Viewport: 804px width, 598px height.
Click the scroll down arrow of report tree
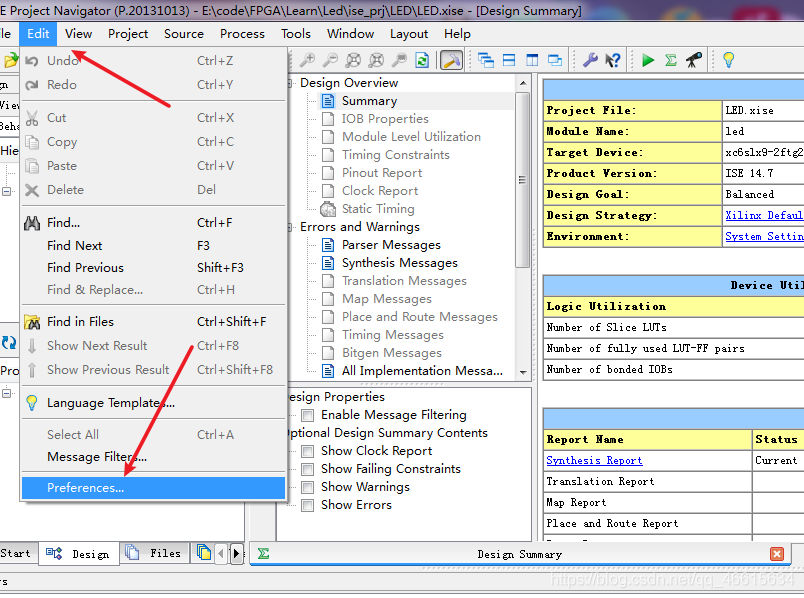(523, 372)
